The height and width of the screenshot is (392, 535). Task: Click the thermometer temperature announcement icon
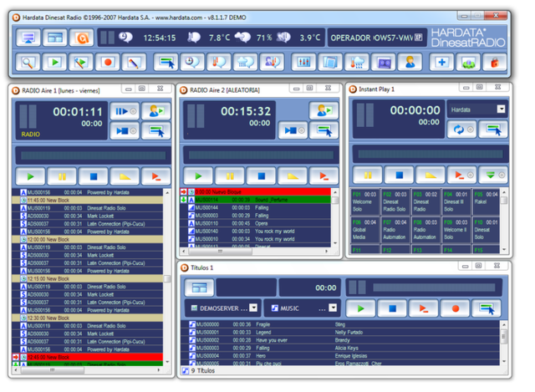219,63
